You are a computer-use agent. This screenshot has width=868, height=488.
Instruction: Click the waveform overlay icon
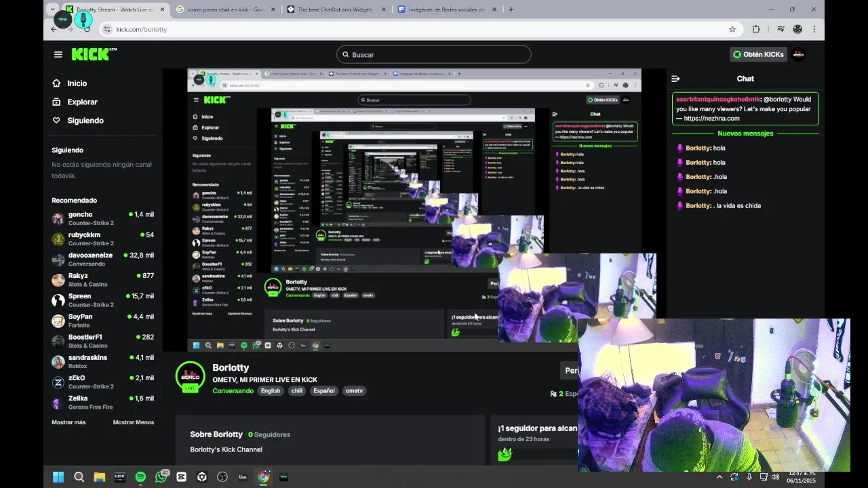[63, 20]
